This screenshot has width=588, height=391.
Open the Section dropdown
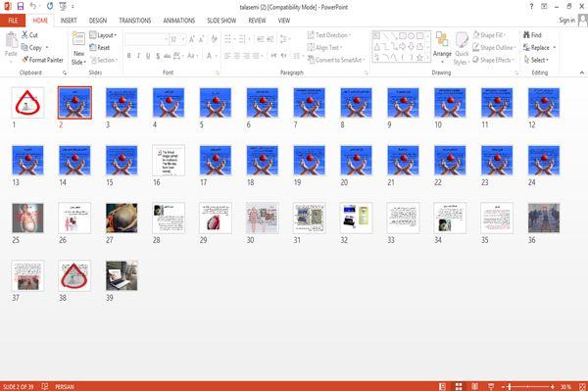(x=104, y=60)
